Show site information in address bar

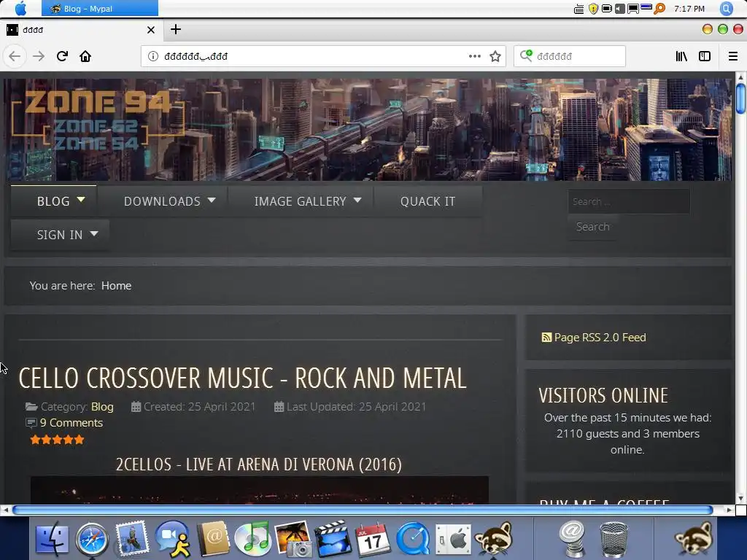coord(153,56)
